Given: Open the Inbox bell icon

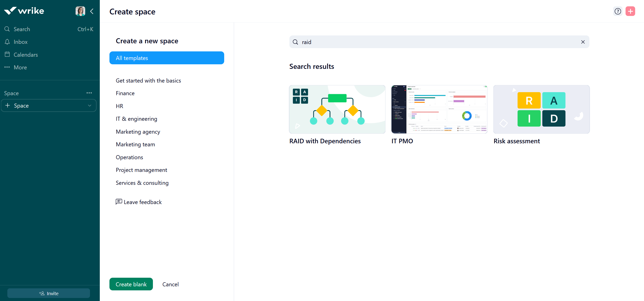Looking at the screenshot, I should [x=7, y=42].
